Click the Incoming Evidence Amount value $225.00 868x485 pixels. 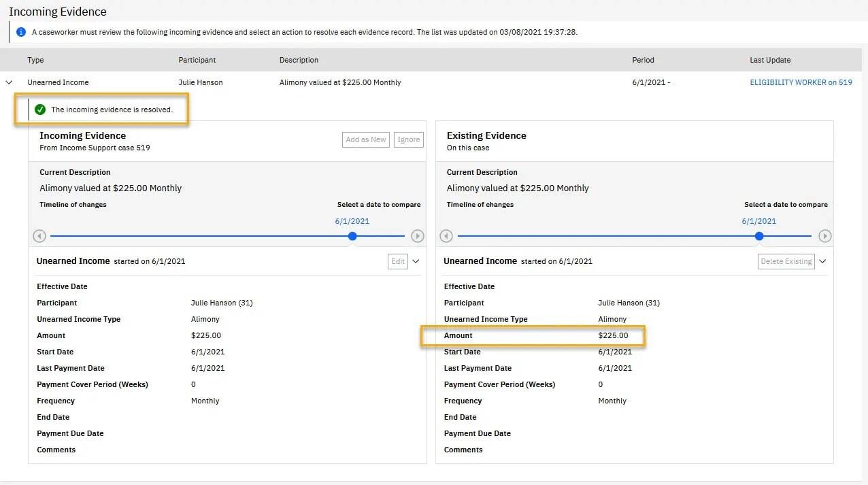[206, 335]
